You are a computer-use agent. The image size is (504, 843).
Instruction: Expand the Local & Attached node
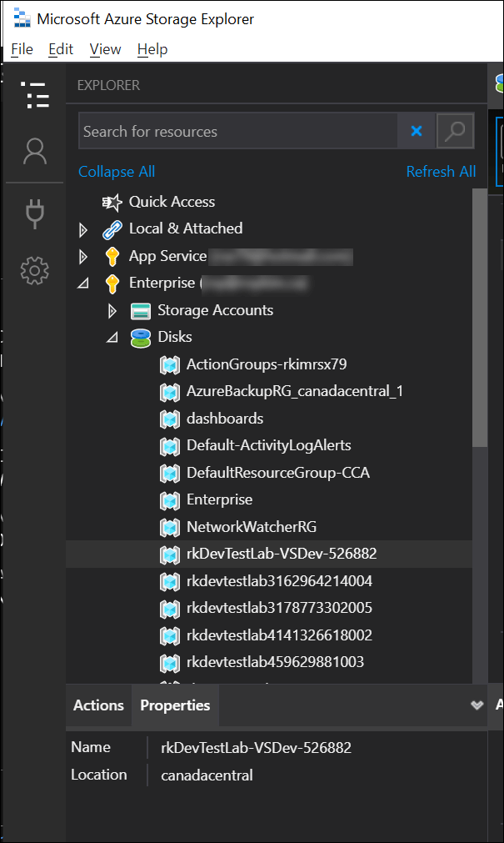click(82, 229)
